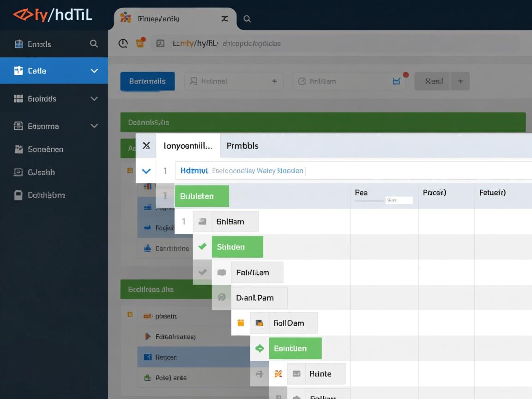This screenshot has width=532, height=399.
Task: Click the green Bublisten button
Action: pos(202,196)
